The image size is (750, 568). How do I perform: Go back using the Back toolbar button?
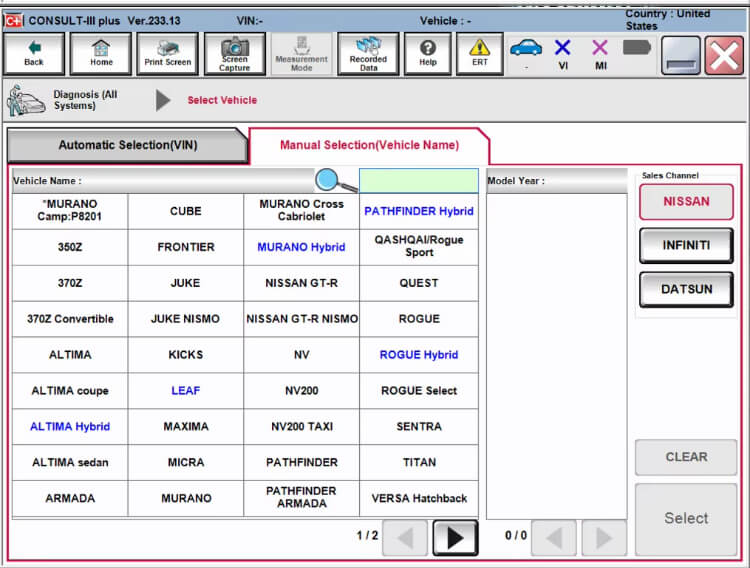(33, 54)
